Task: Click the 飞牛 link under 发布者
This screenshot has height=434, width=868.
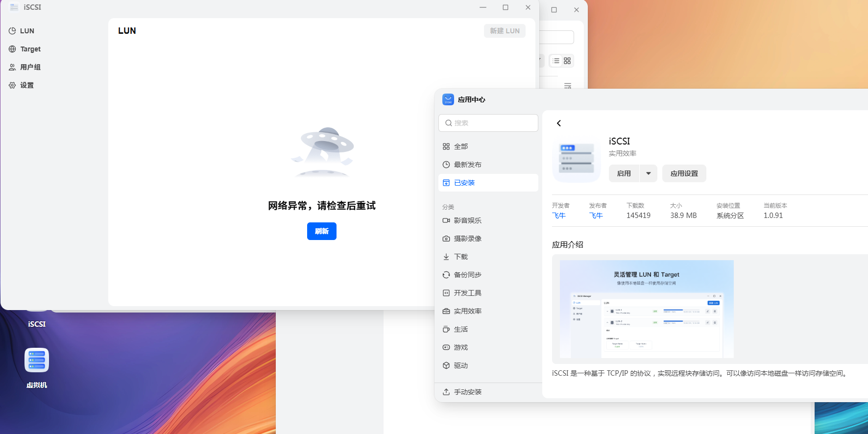Action: point(596,216)
